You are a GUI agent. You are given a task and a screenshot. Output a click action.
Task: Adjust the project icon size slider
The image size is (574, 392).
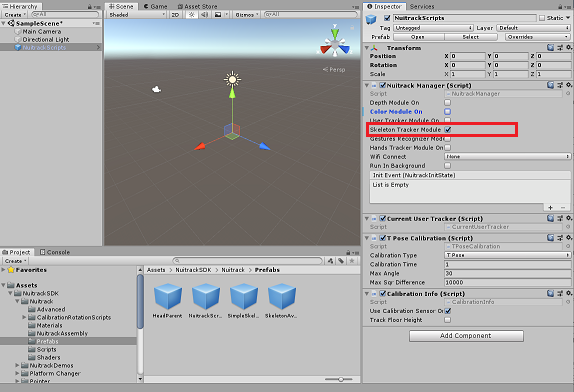coord(339,380)
